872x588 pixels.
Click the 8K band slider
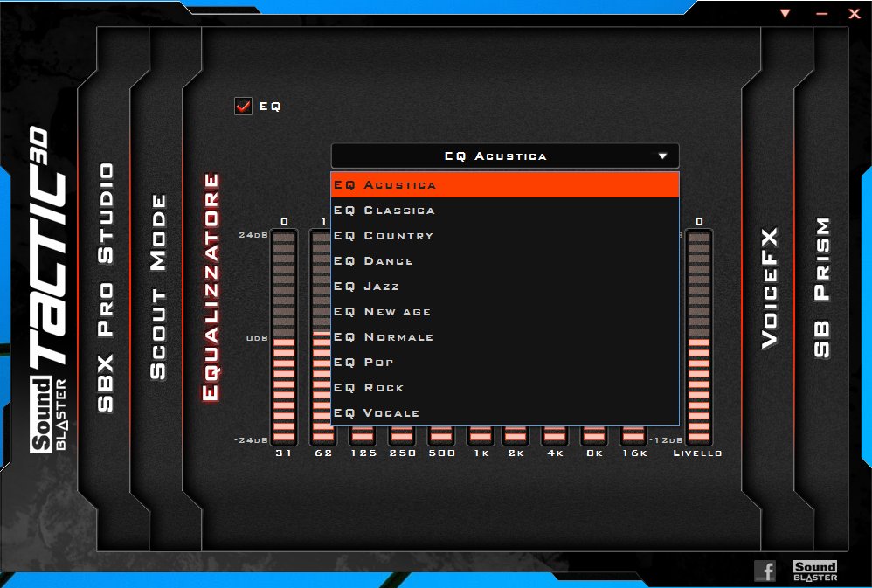coord(594,436)
